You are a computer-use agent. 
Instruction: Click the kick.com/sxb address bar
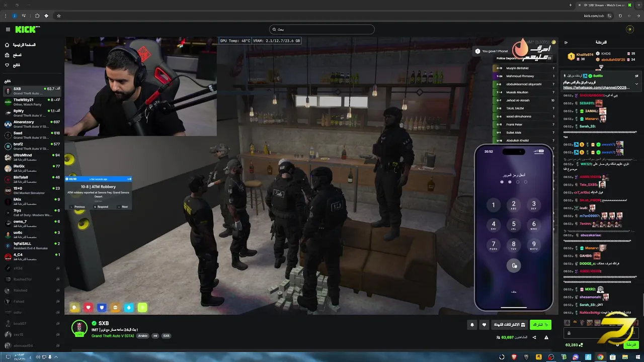tap(594, 16)
